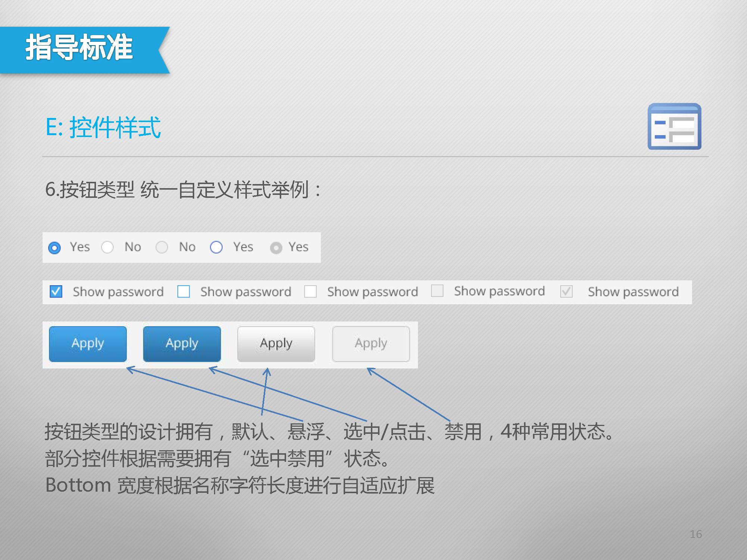Click the fourth disabled Show password checkbox
Screen dimensions: 747x560
pyautogui.click(x=437, y=291)
